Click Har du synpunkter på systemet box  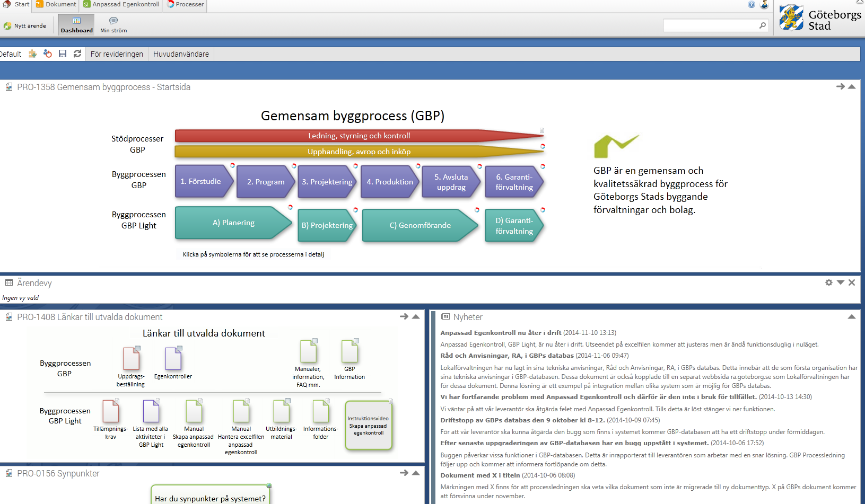[211, 495]
